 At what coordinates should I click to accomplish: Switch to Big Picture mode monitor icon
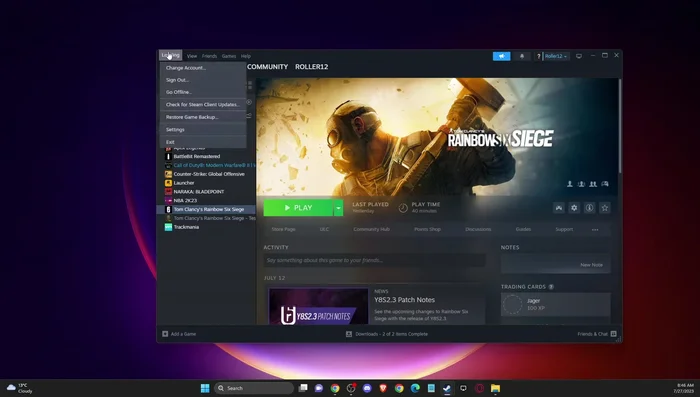579,56
